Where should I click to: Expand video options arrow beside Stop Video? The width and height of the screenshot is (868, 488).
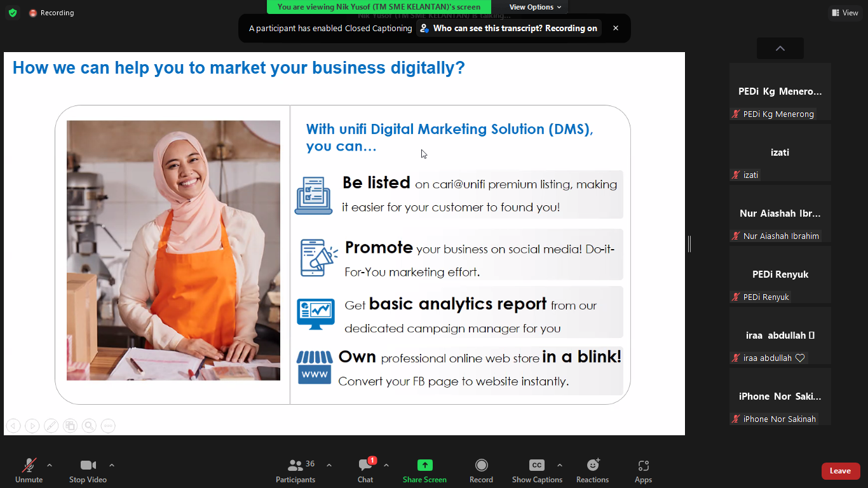pos(112,465)
